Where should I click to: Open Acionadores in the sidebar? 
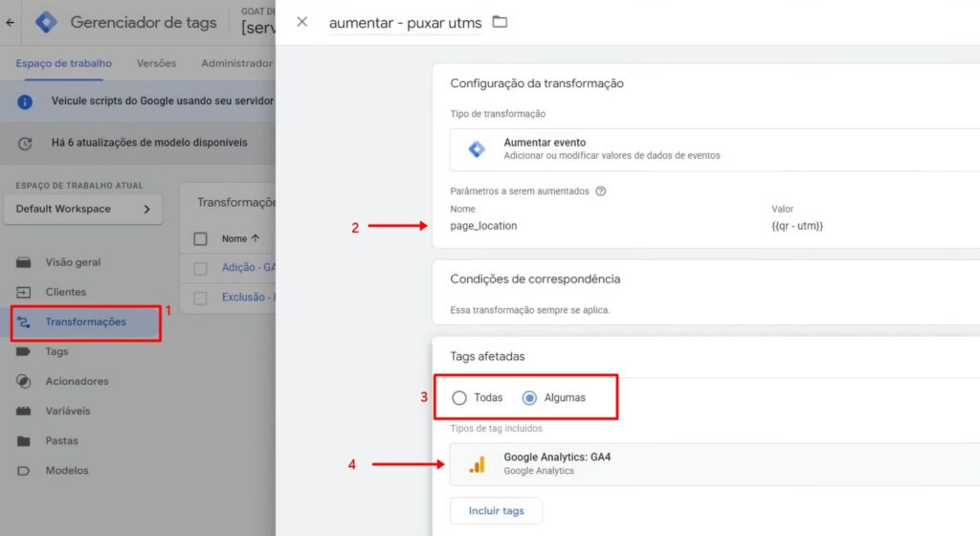pos(77,381)
